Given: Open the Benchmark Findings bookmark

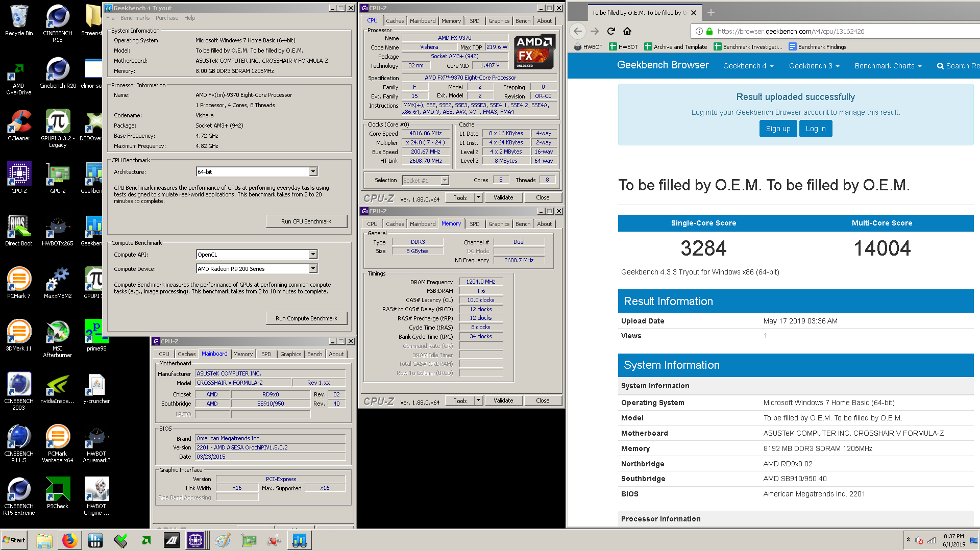Looking at the screenshot, I should [818, 47].
